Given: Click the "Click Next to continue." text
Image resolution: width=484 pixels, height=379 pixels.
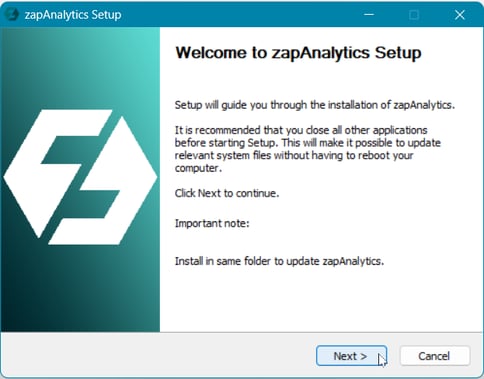Looking at the screenshot, I should (x=227, y=193).
